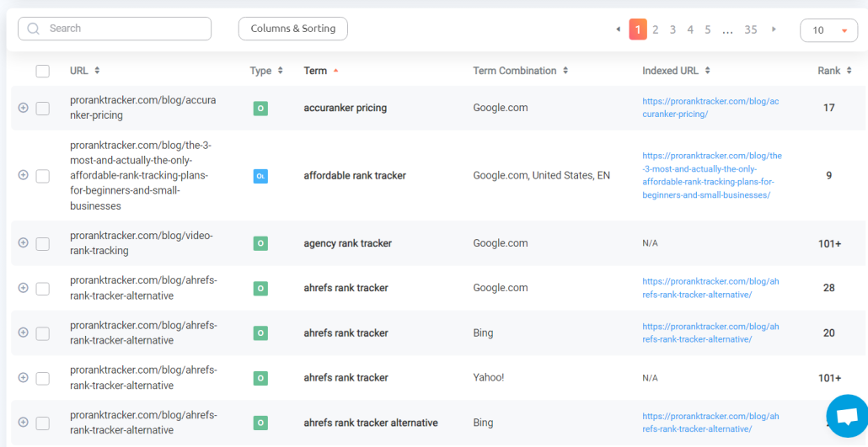Screen dimensions: 868x447
Task: Click the N/A indexed URL for agency rank tracker
Action: tap(650, 243)
